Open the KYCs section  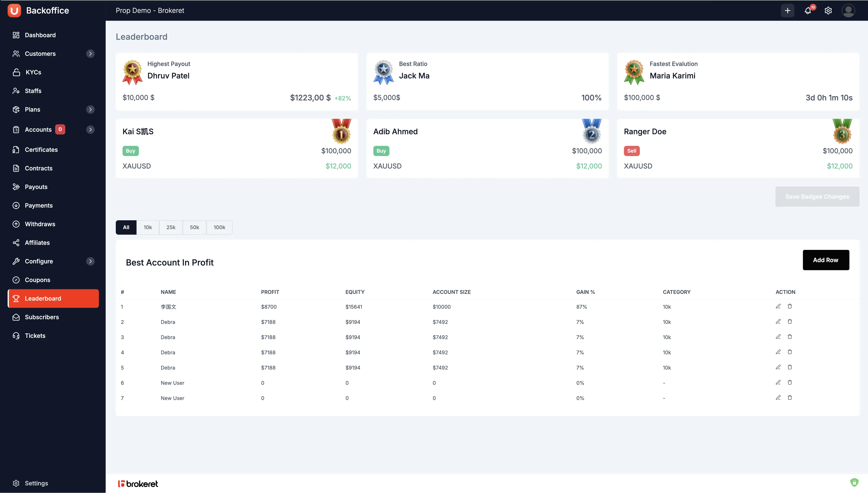click(x=33, y=72)
